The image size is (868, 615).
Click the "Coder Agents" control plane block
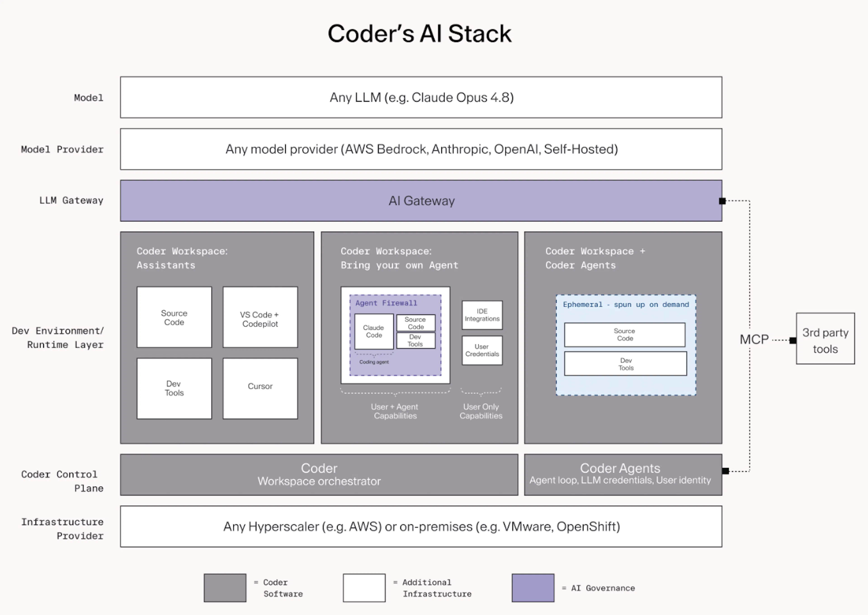(623, 475)
